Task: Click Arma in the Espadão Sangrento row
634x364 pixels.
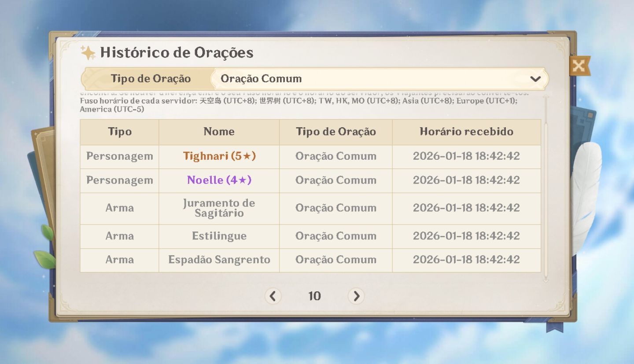Action: pos(120,260)
